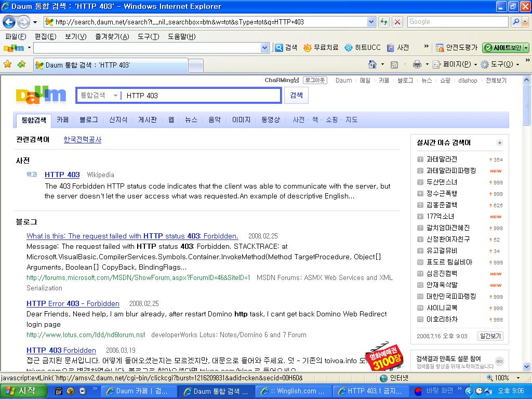Click the media player quick launch icon
Screen dimensions: 532x399
(x=83, y=391)
